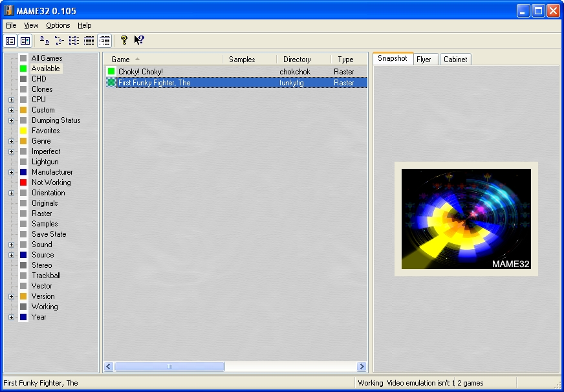Click the MAME32 snapshot thumbnail
The image size is (564, 392).
pos(466,219)
